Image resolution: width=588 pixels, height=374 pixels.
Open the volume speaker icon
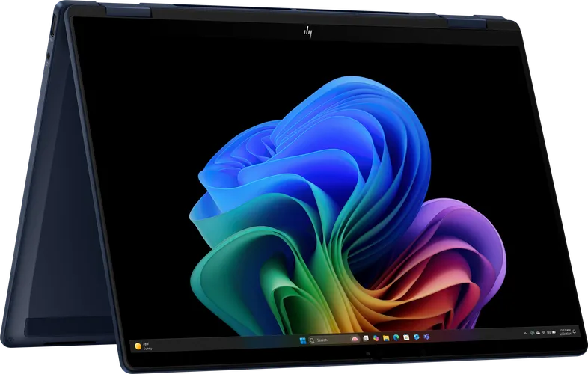[548, 332]
